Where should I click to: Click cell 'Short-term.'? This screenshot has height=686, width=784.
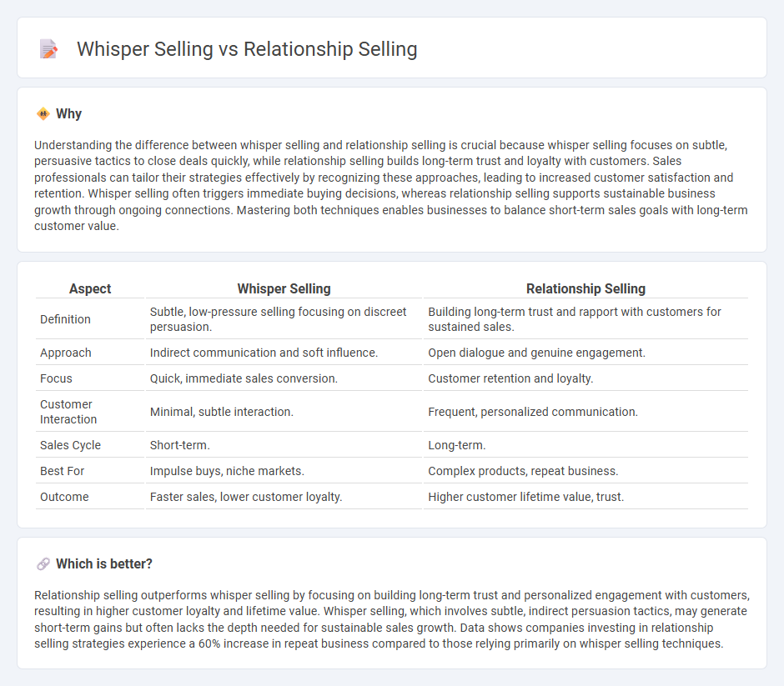pos(284,445)
